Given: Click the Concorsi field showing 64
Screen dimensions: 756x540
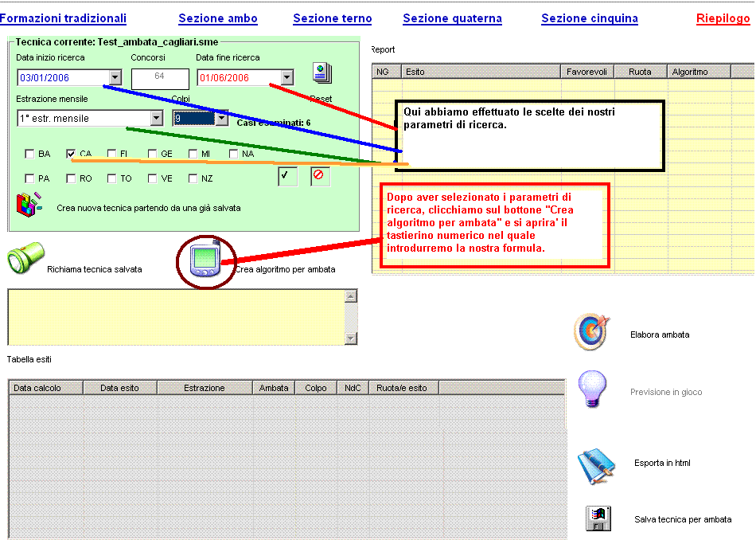Looking at the screenshot, I should pos(160,78).
